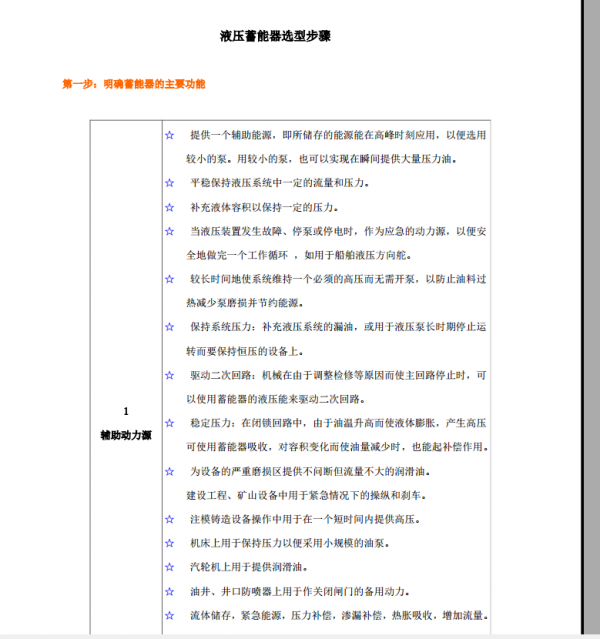Click the star bullet beside 平稳保持液压系统
Screen dimensions: 600x639
click(x=169, y=183)
